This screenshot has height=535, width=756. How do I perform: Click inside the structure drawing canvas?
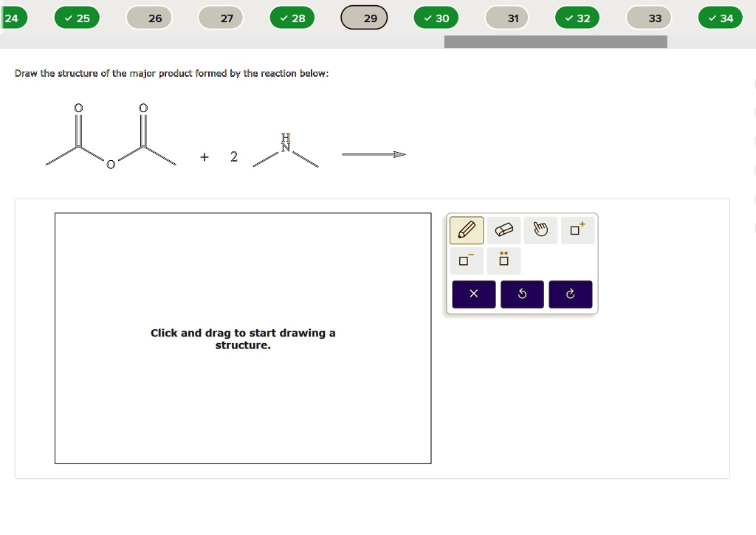tap(243, 339)
